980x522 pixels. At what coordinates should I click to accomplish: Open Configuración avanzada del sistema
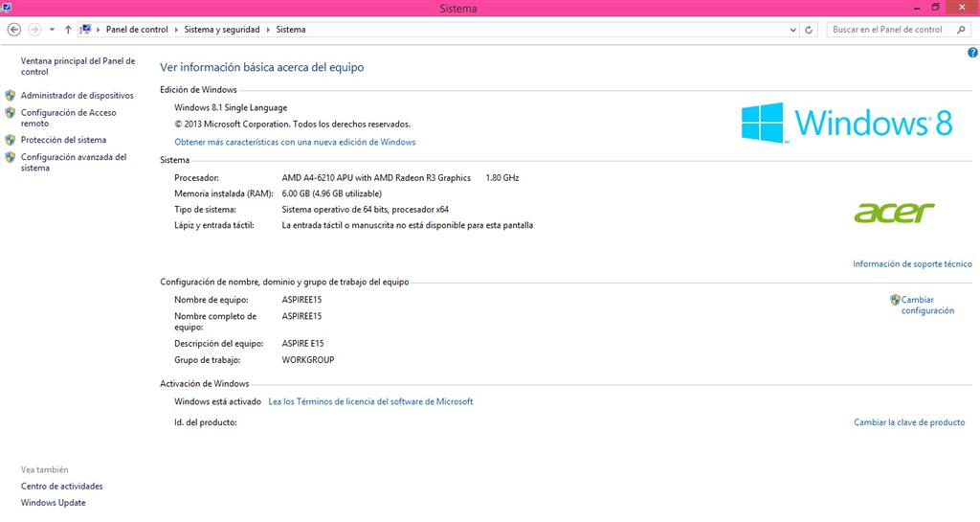73,163
